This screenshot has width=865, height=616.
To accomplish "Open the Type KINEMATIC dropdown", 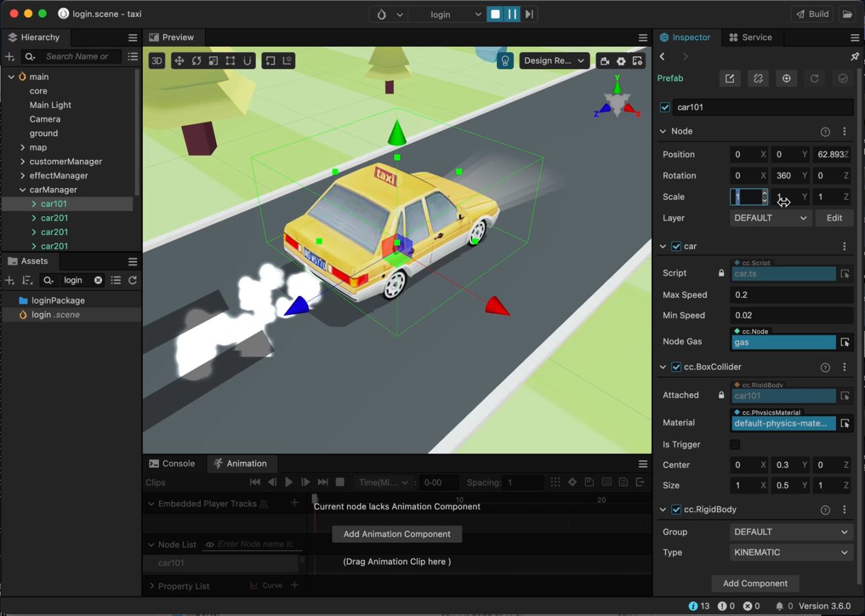I will (790, 553).
